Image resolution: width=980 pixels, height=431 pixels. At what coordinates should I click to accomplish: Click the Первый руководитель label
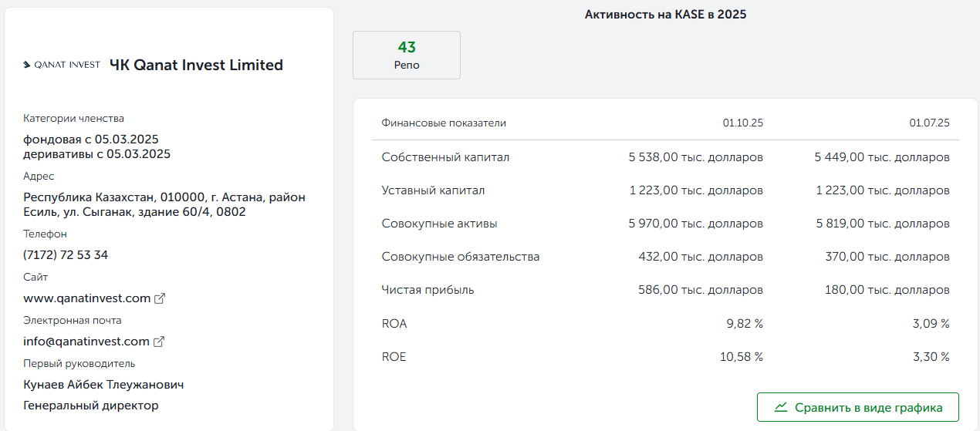pyautogui.click(x=79, y=364)
